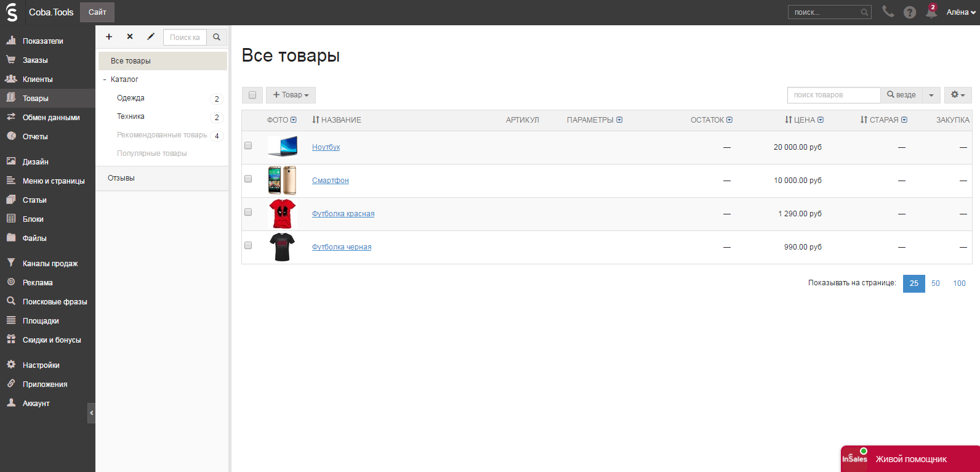Show 25 items per page

[914, 283]
